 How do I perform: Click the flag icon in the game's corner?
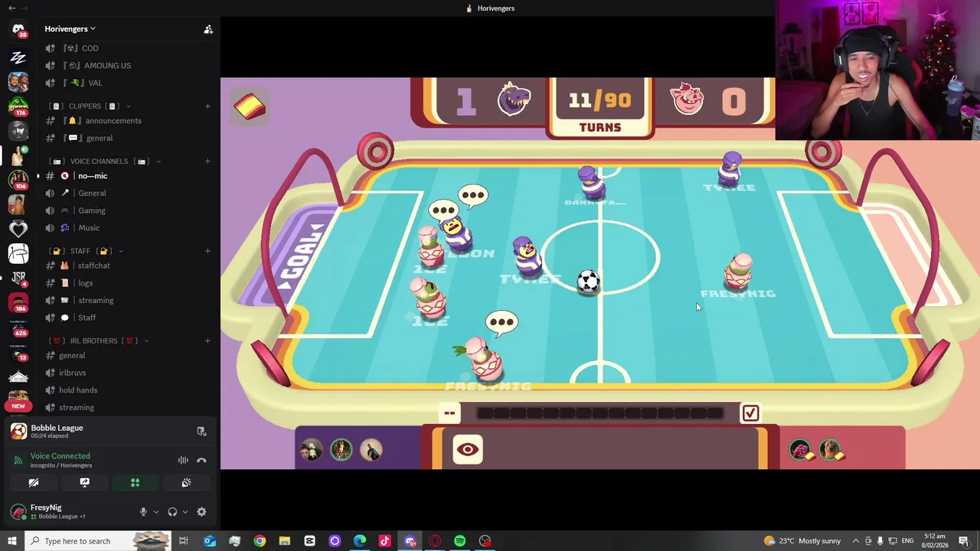pos(250,106)
